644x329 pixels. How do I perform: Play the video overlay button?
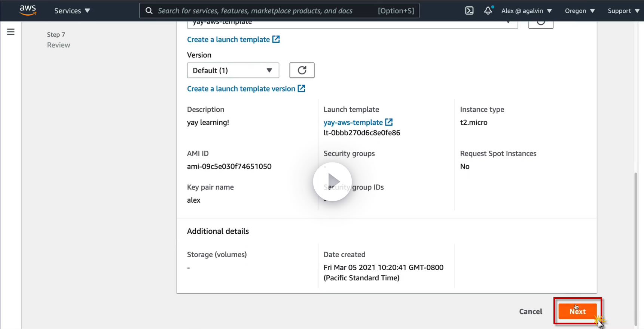point(332,182)
